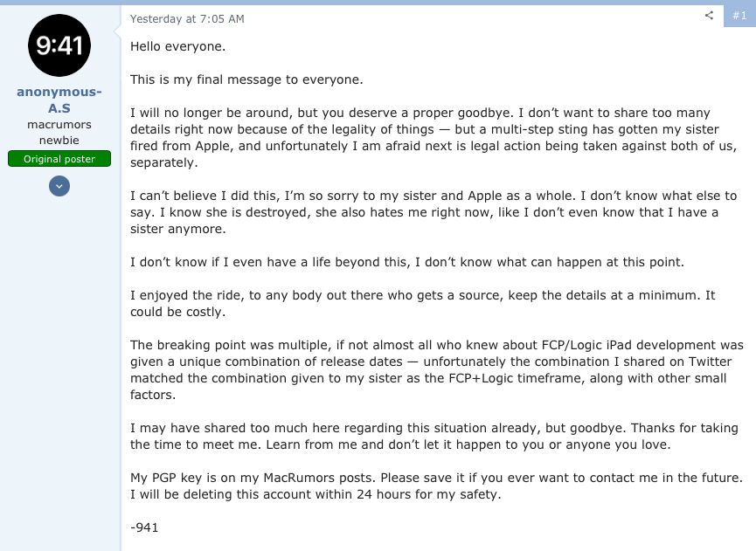
Task: Click the word Twitter in the post
Action: click(x=710, y=362)
